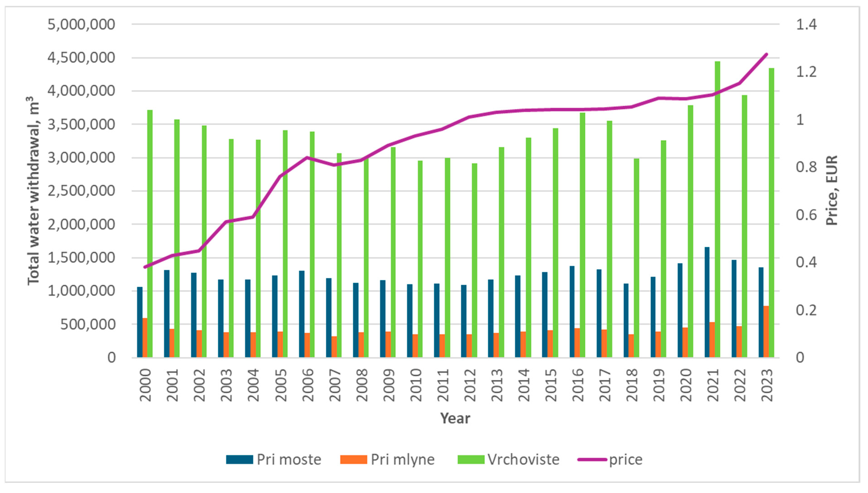Select the Pri moste legend label
Viewport: 868px width, 493px height.
[x=289, y=459]
